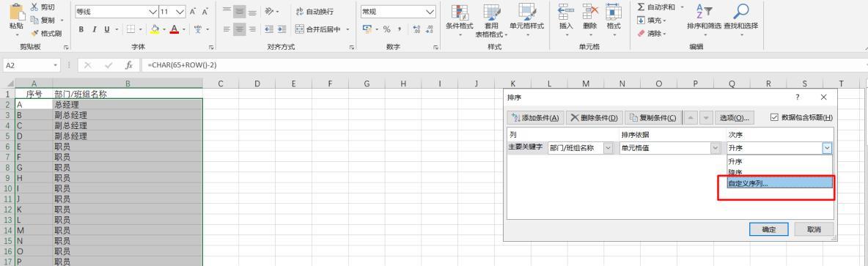The height and width of the screenshot is (266, 868).
Task: Toggle italic formatting (I)
Action: (94, 29)
